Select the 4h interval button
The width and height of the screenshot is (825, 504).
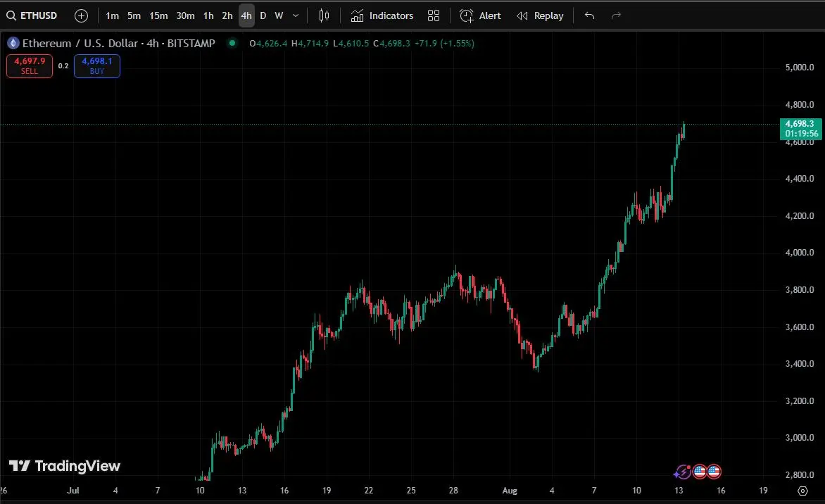246,15
